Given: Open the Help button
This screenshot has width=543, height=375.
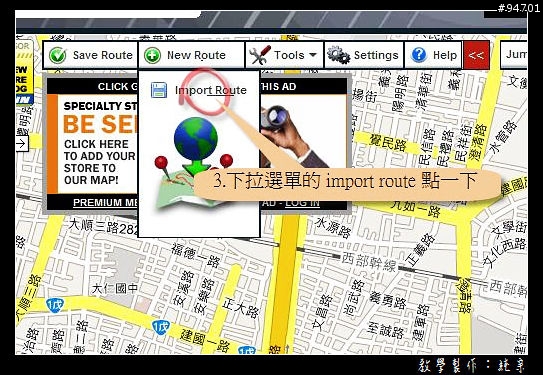Looking at the screenshot, I should pyautogui.click(x=433, y=55).
